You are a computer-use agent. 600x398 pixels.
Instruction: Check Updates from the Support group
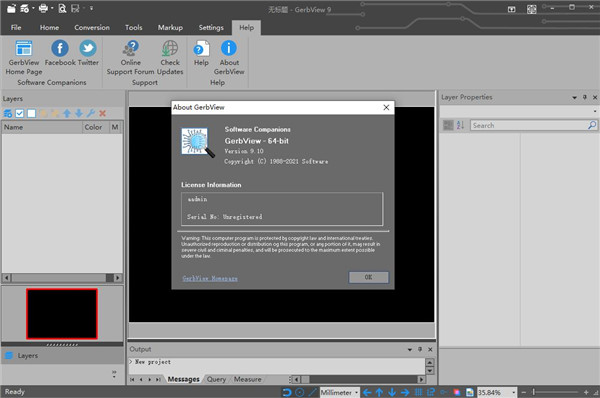click(170, 57)
